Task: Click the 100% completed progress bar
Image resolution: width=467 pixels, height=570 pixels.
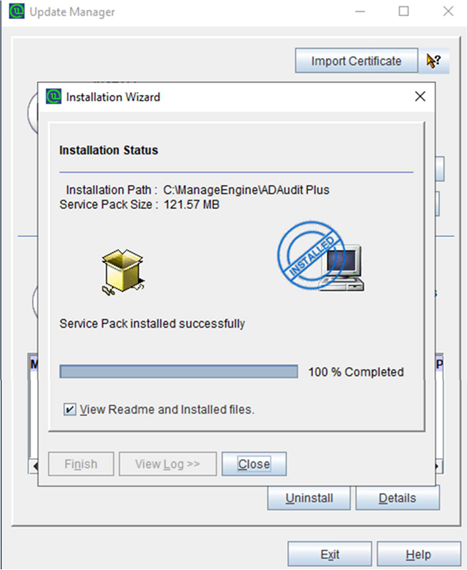Action: [179, 372]
